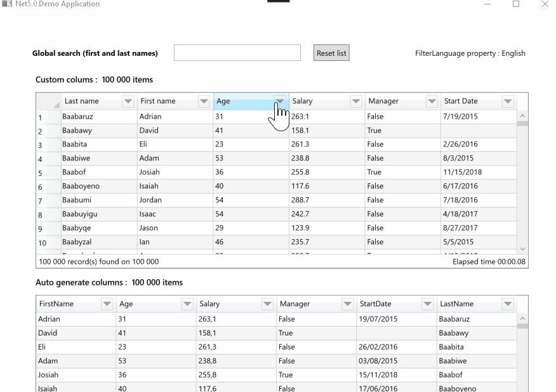
Task: Open the Salary column filter
Action: click(355, 101)
